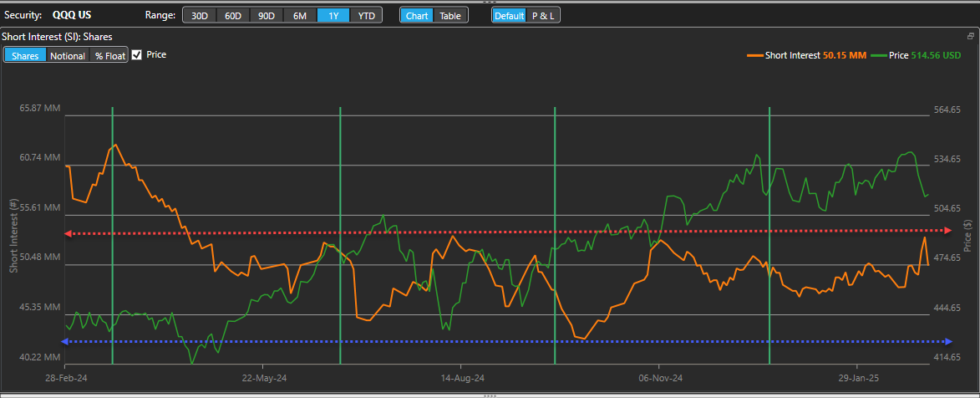Select the 6M range button
Viewport: 980px width, 398px height.
click(x=300, y=16)
